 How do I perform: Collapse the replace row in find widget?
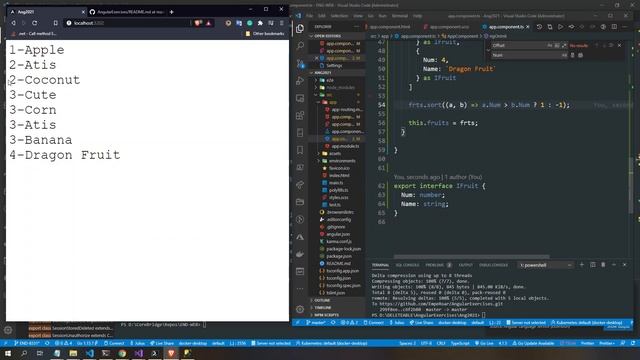pos(488,50)
